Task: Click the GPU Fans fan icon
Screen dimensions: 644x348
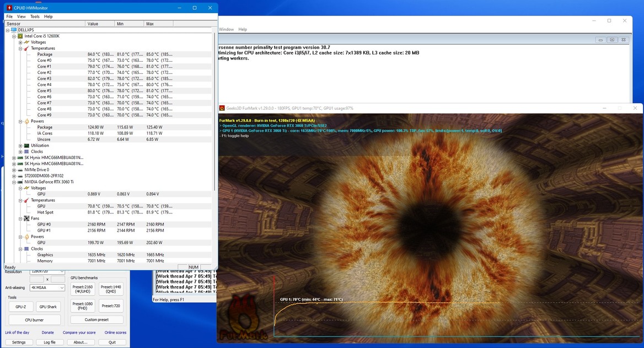Action: pyautogui.click(x=26, y=218)
